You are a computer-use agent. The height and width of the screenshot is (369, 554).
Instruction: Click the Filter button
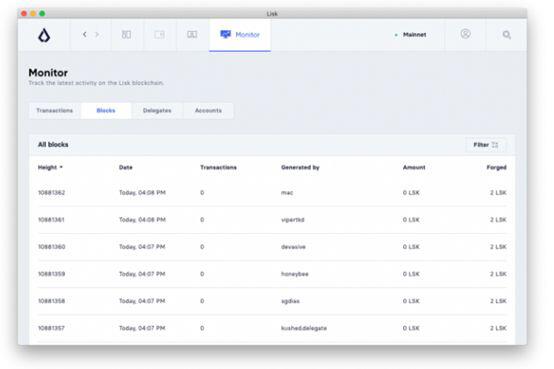[486, 145]
